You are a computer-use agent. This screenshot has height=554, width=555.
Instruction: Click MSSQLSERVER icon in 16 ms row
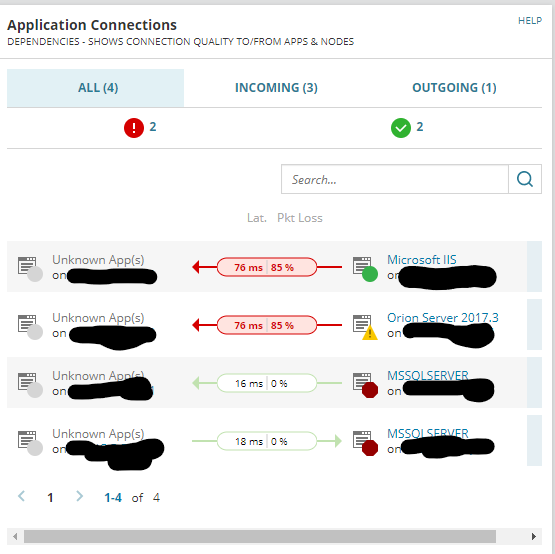click(x=365, y=385)
